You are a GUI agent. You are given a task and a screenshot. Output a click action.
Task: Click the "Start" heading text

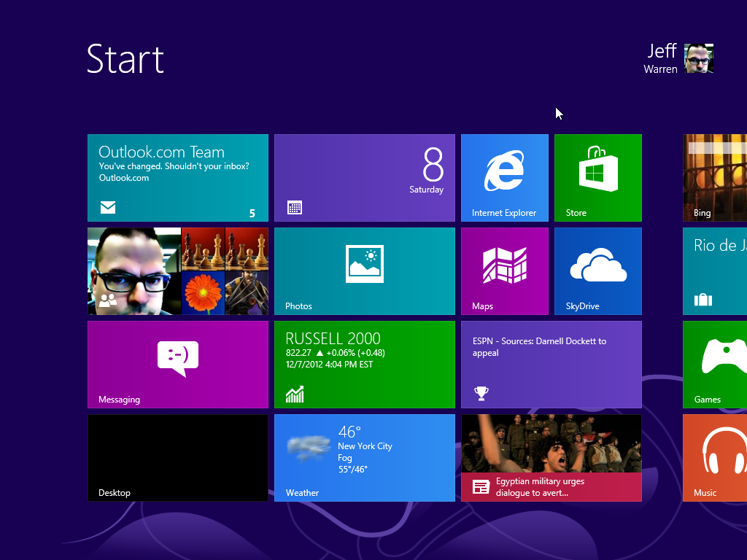click(125, 58)
